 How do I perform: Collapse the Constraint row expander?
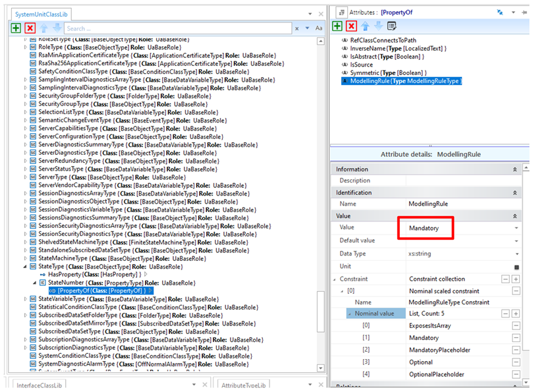(335, 279)
